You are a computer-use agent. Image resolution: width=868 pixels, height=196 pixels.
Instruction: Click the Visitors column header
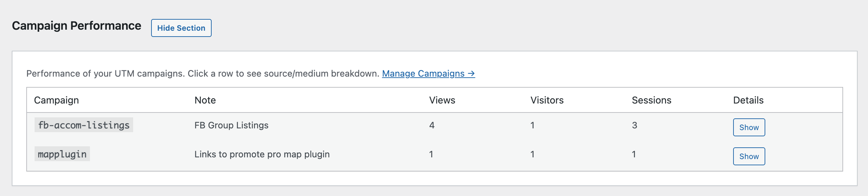click(547, 100)
